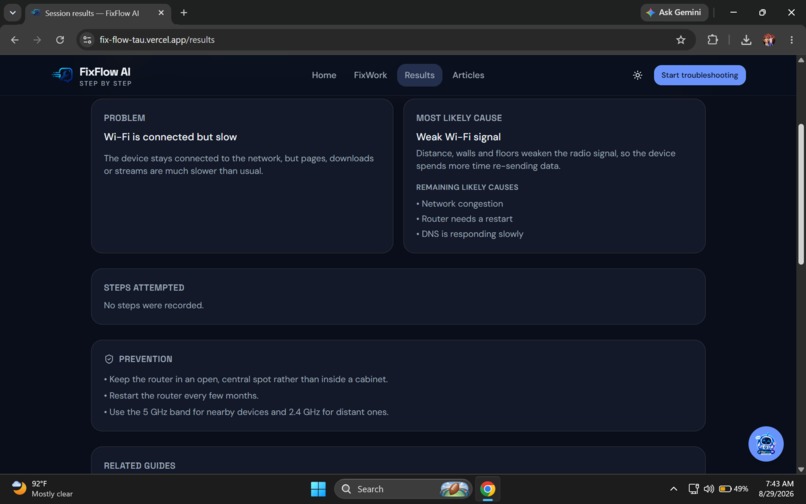Click the REMAINING LIKELY CAUSES label

pyautogui.click(x=467, y=187)
